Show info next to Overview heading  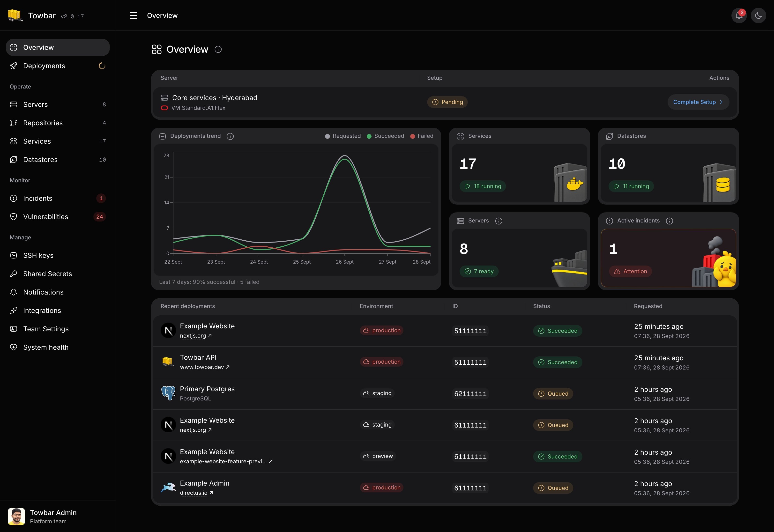click(x=218, y=49)
